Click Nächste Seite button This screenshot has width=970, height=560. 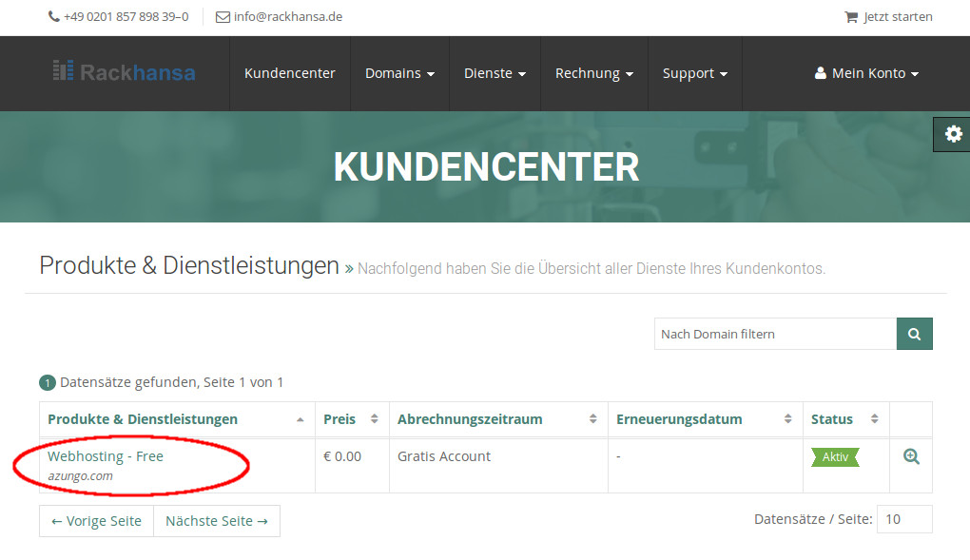[217, 521]
